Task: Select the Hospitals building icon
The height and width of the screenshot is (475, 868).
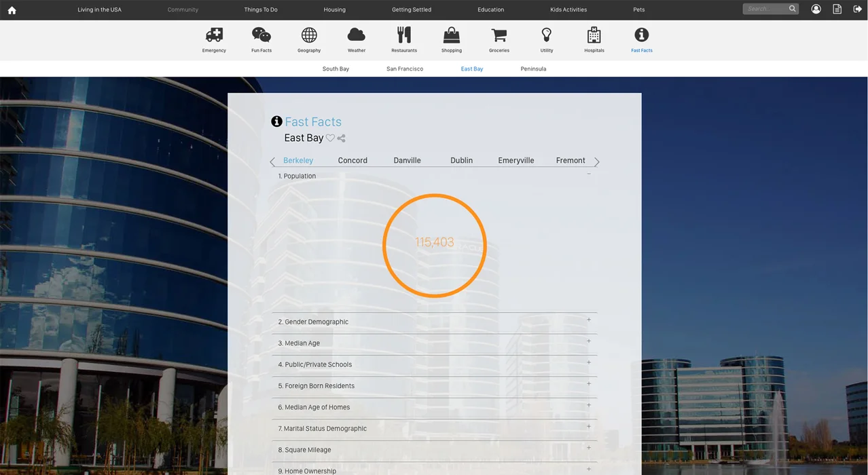Action: click(594, 35)
